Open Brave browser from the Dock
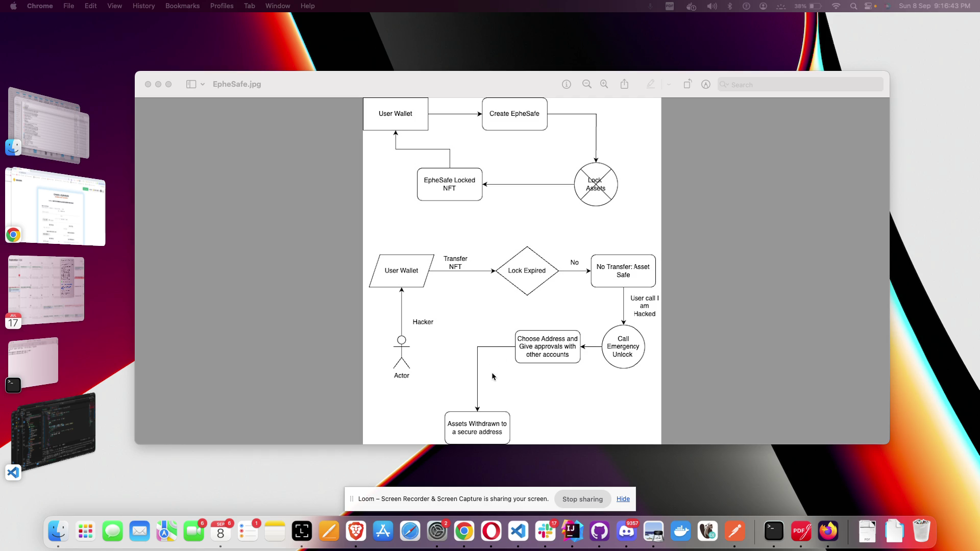This screenshot has height=551, width=980. click(356, 531)
